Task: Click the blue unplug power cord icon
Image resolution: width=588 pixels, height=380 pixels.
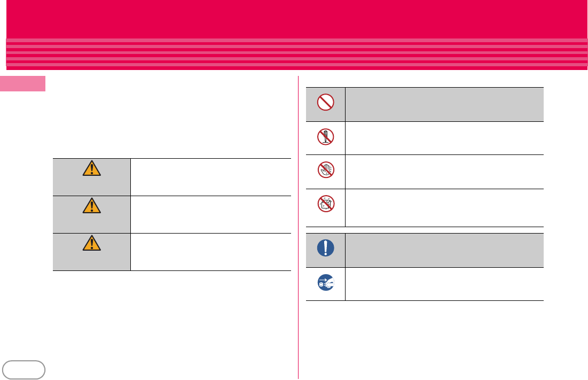Action: coord(325,283)
